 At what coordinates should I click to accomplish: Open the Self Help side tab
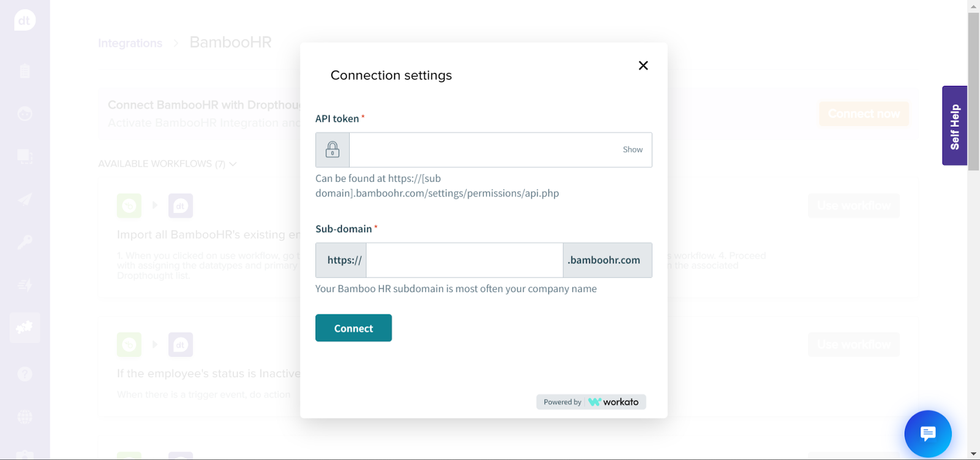click(x=954, y=126)
